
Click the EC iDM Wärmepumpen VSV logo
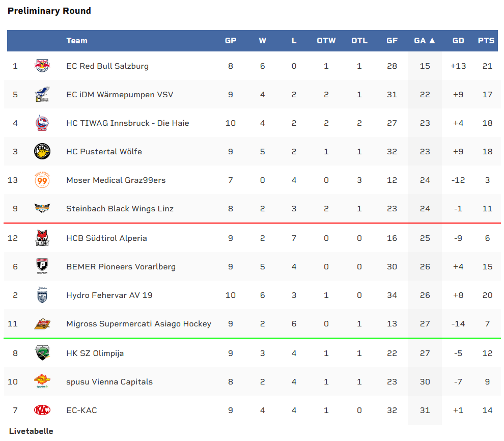[42, 94]
